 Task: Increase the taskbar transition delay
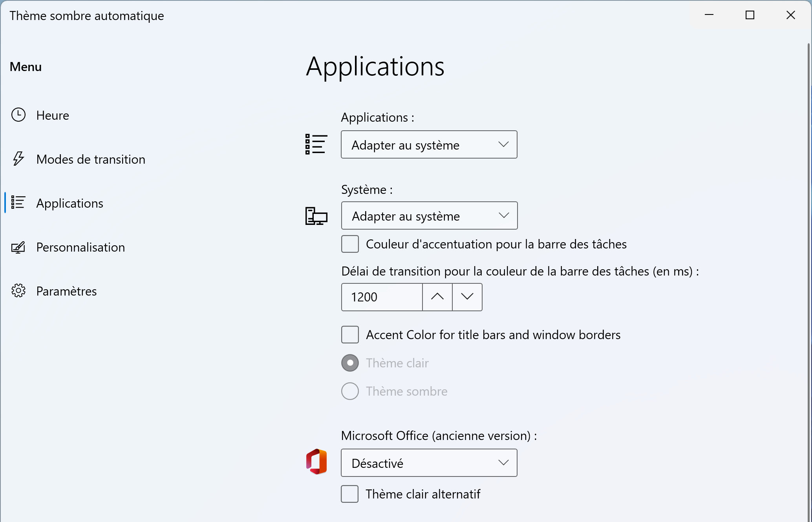pyautogui.click(x=437, y=297)
